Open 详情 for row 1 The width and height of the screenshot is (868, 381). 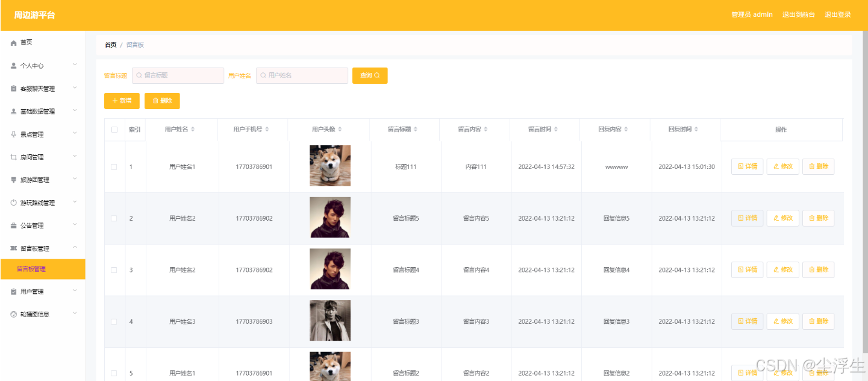point(748,166)
